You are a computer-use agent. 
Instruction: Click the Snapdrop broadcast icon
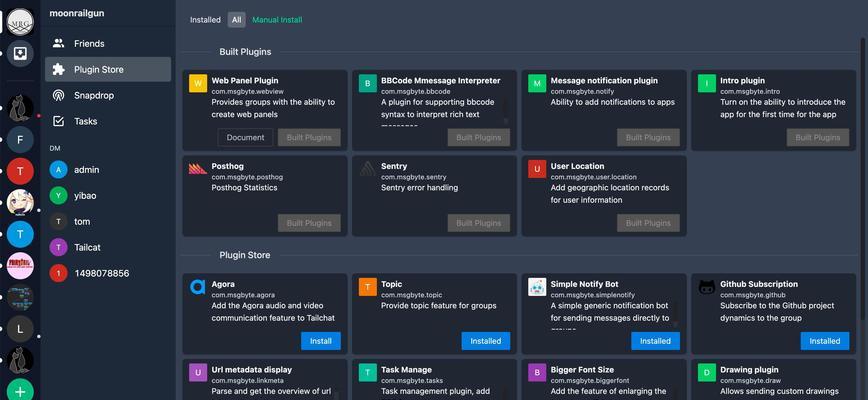[58, 95]
